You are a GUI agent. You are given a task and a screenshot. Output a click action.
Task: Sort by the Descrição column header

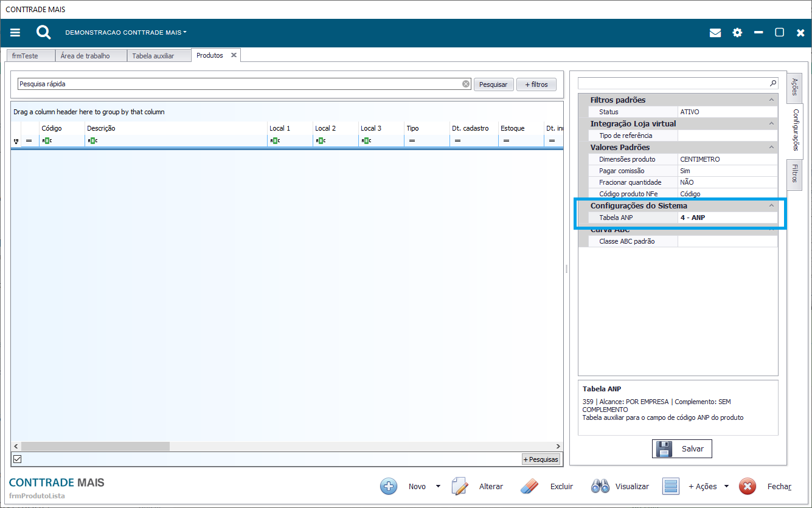[x=176, y=128]
